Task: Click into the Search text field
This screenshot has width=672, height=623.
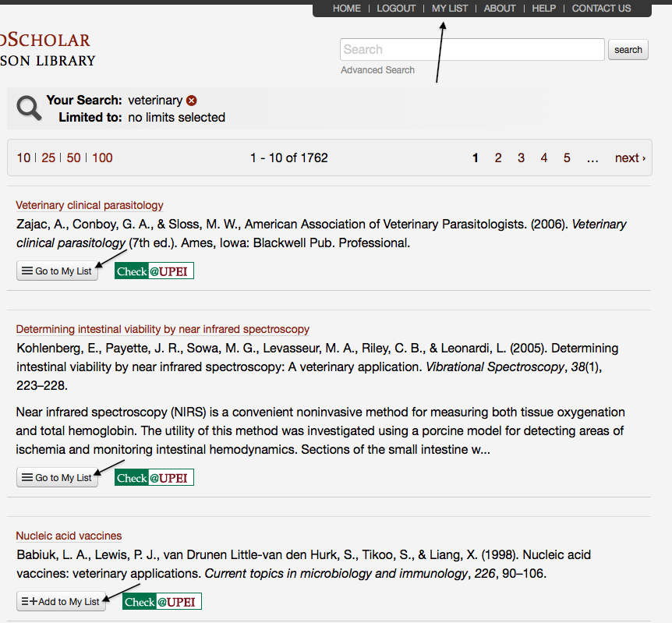Action: tap(472, 50)
